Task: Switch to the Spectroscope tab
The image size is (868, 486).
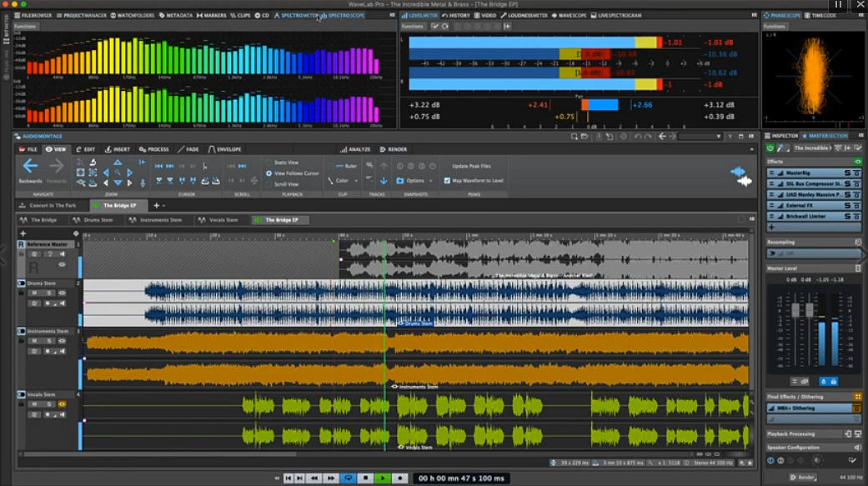Action: pyautogui.click(x=344, y=16)
